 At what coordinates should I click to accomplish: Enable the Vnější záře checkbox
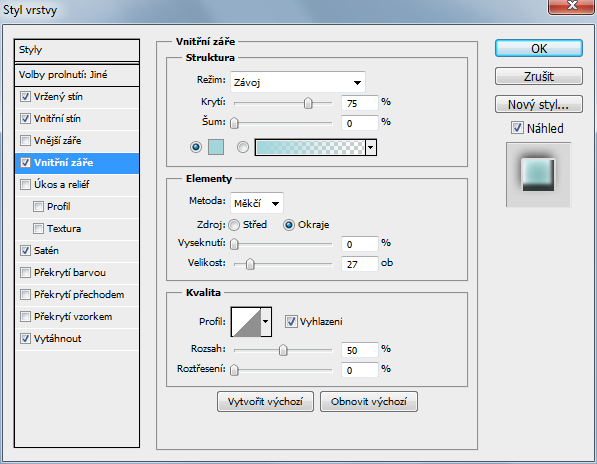(25, 140)
